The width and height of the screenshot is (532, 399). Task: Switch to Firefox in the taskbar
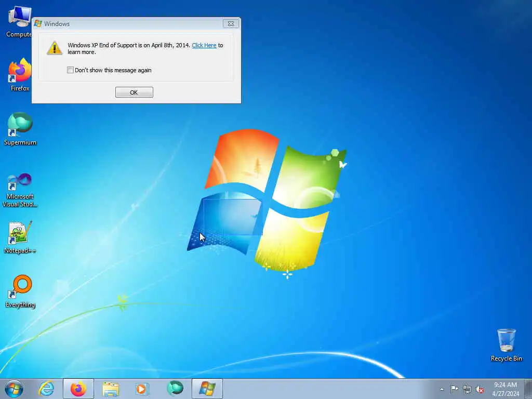78,389
